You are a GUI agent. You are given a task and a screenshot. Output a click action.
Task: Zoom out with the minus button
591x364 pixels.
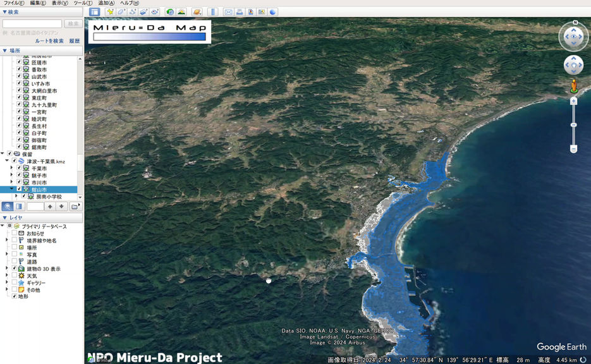point(574,149)
